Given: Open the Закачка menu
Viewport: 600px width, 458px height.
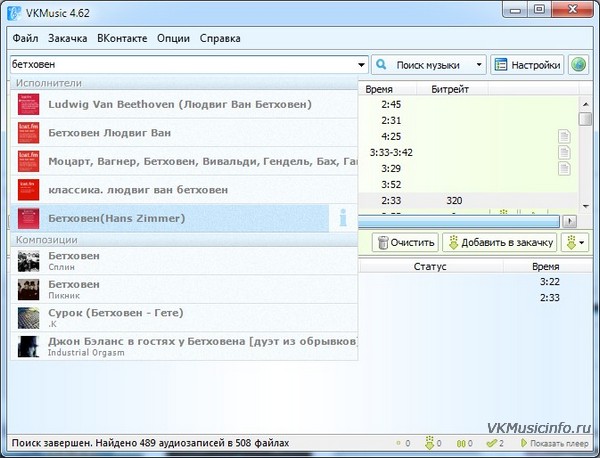Looking at the screenshot, I should [x=67, y=39].
